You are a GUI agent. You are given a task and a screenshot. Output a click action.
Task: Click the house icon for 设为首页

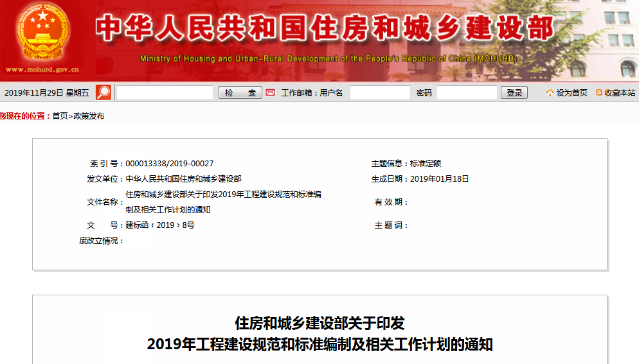(x=550, y=93)
